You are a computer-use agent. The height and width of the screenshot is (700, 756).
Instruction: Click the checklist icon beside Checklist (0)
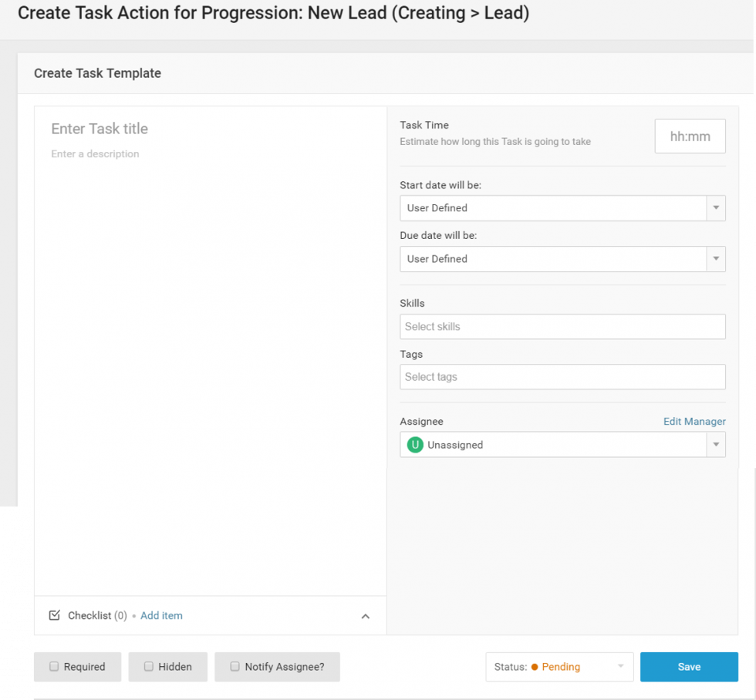click(54, 615)
